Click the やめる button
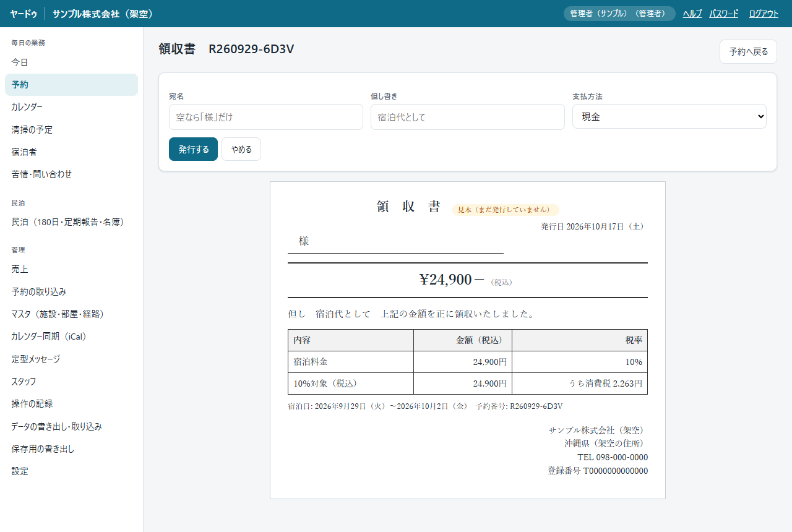 coord(241,149)
